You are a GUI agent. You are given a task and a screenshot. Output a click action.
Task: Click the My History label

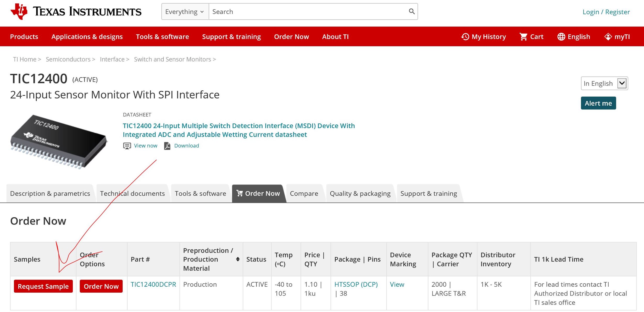pos(489,37)
